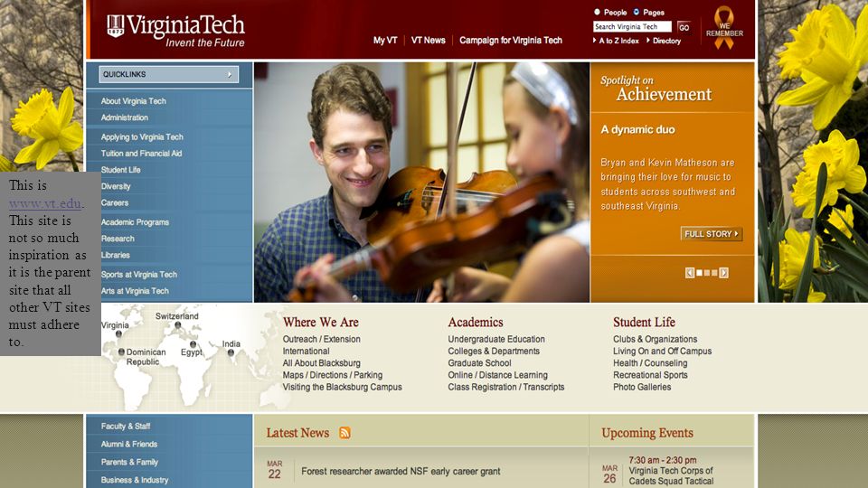Click the Switzerland map marker
This screenshot has width=868, height=488.
tap(178, 325)
